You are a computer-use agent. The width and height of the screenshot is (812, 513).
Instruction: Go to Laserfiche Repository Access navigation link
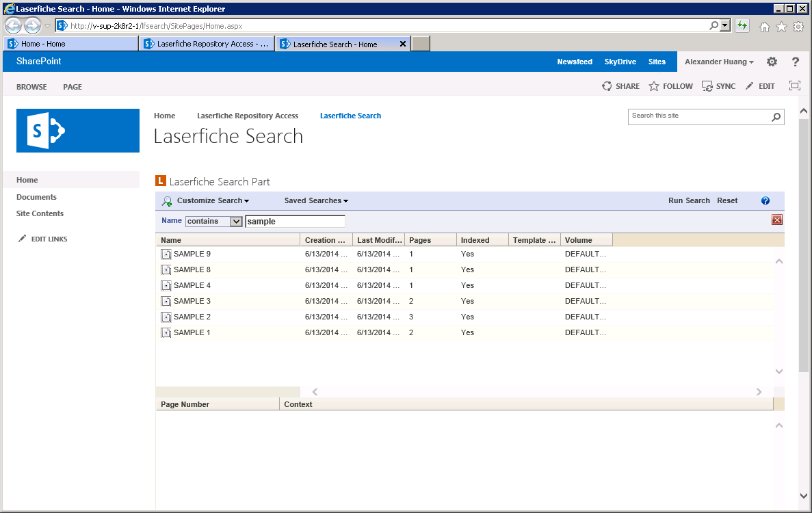tap(248, 116)
